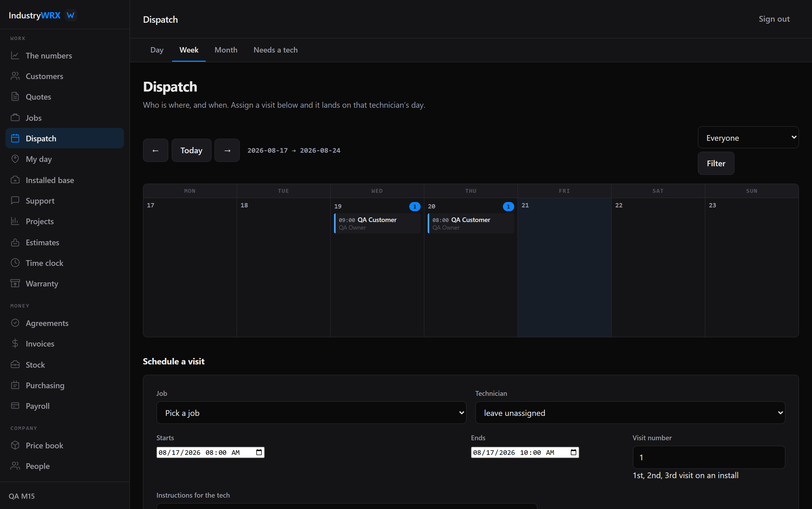Click the Starts datetime field
812x509 pixels.
(210, 452)
